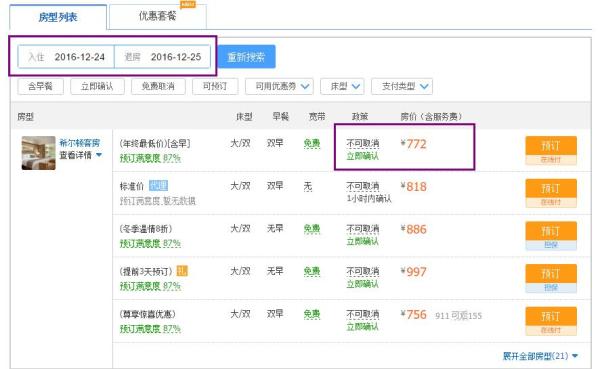Open the 退房 check-out date field

[x=162, y=57]
